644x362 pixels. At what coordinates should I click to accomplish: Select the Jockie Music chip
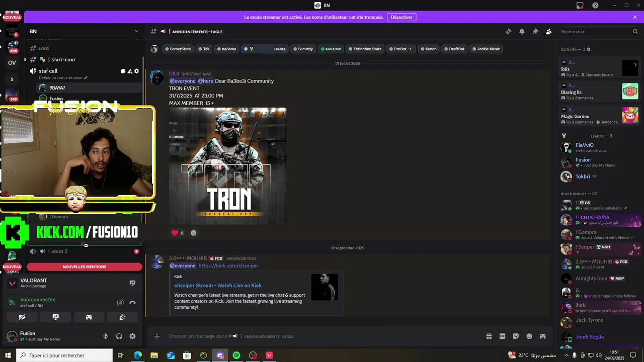(x=486, y=49)
